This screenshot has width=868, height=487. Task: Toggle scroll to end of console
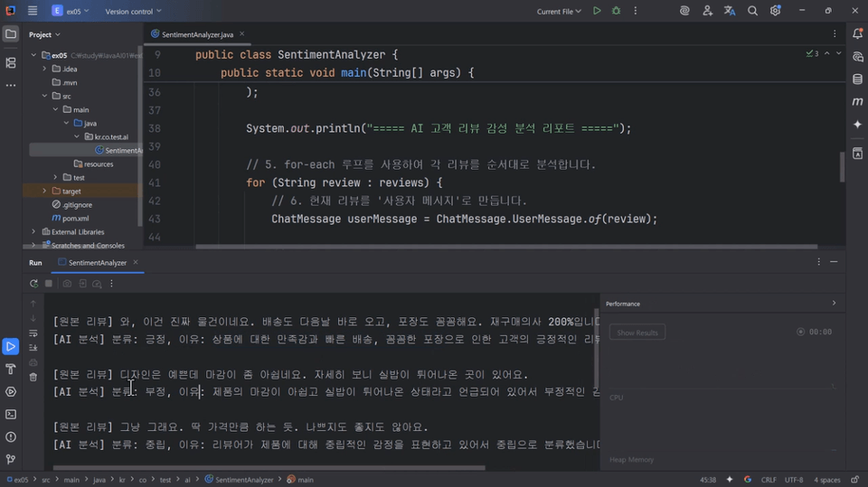(33, 348)
